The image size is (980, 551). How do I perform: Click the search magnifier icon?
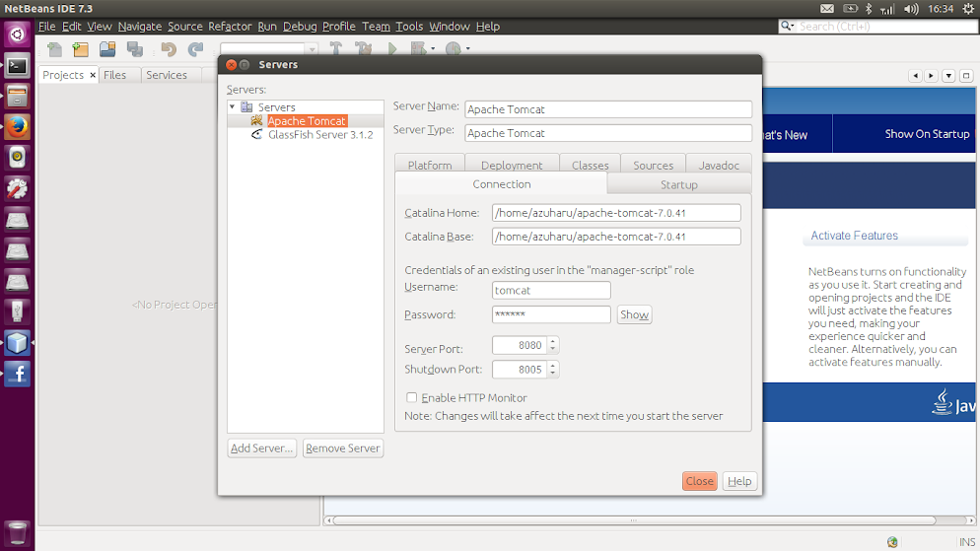[x=787, y=26]
